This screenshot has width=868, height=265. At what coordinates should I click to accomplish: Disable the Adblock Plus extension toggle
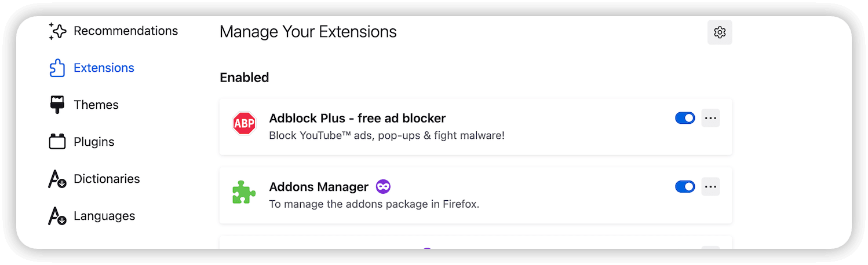685,118
